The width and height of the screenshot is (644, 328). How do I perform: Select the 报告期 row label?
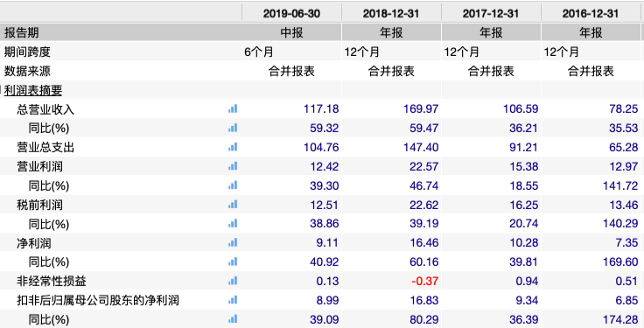click(21, 32)
